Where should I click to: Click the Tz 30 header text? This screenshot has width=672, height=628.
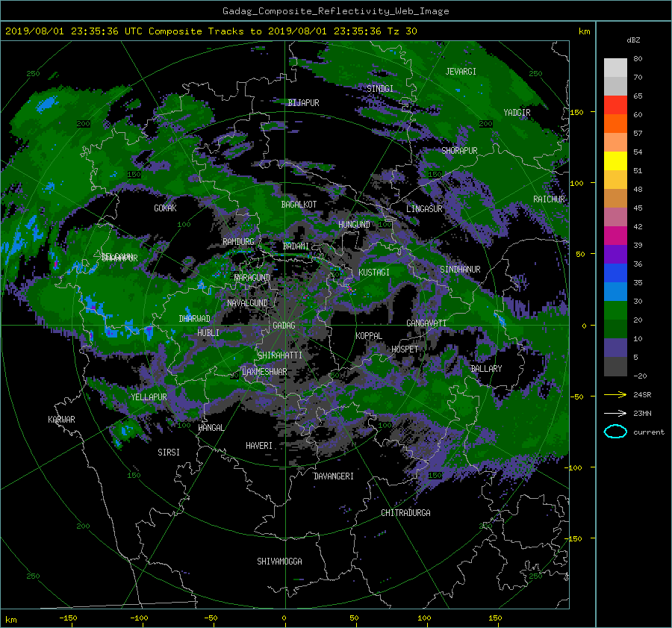coord(402,31)
